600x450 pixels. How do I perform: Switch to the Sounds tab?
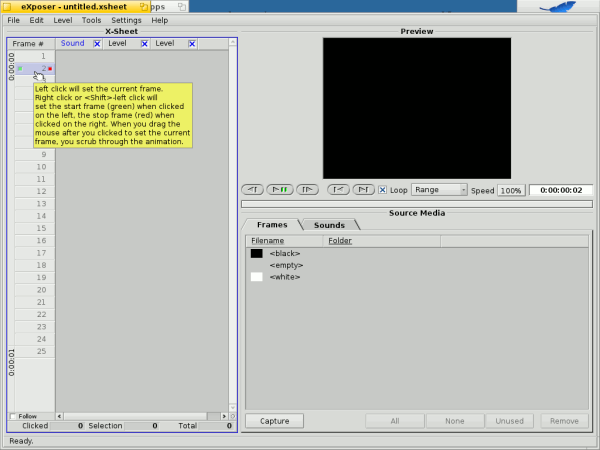[x=329, y=225]
